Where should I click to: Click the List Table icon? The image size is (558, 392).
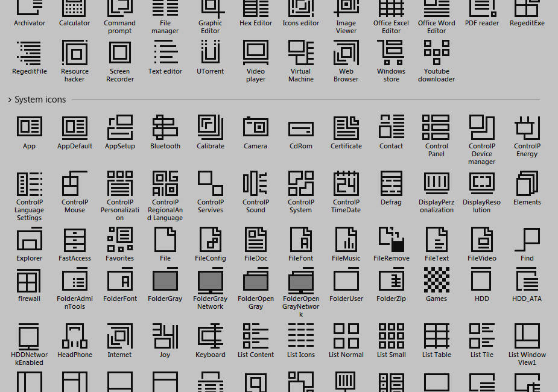click(x=436, y=336)
